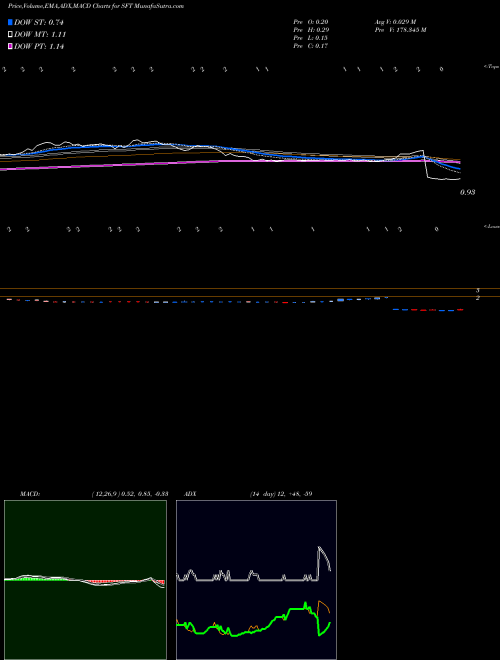Click the '<Tops' axis label
500x660 pixels.
[491, 67]
